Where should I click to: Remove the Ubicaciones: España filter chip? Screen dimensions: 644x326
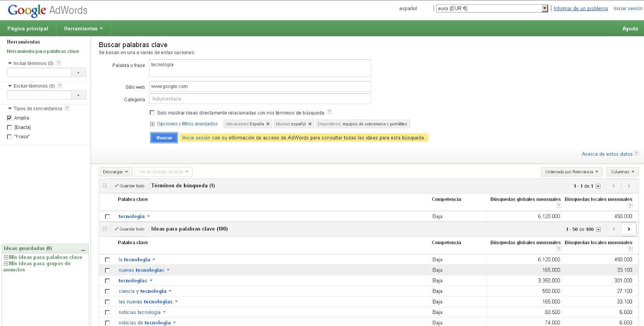pos(268,124)
